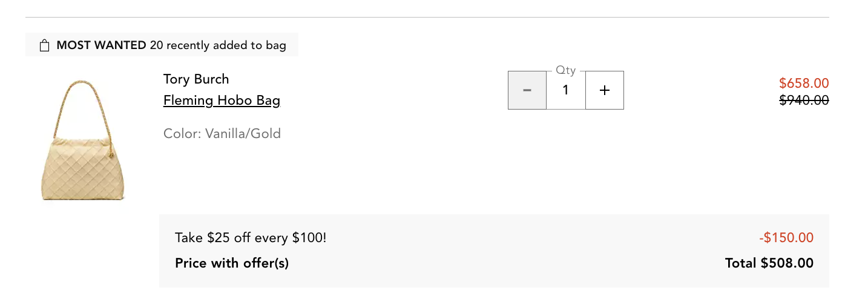Click the Price with offer(s) label
Viewport: 868px width, 293px height.
click(232, 263)
